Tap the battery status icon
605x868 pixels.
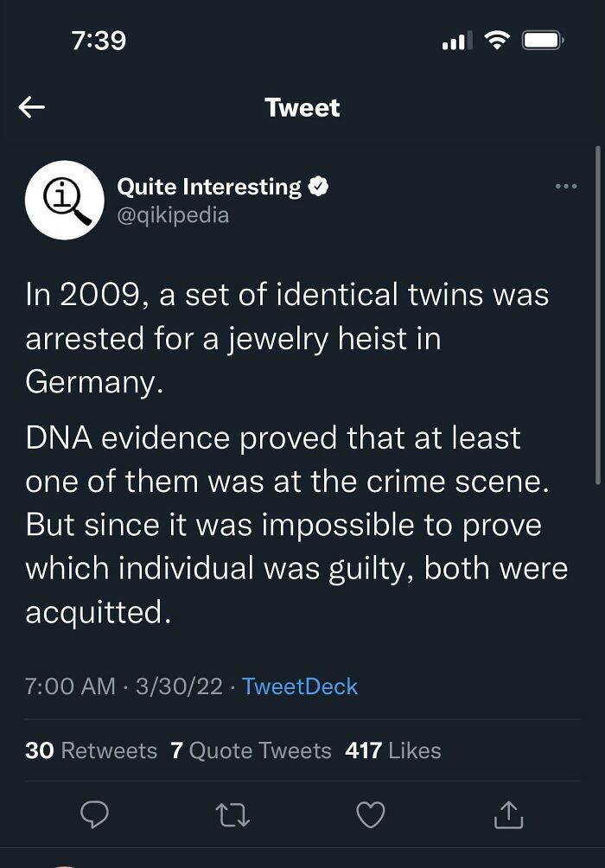click(544, 41)
